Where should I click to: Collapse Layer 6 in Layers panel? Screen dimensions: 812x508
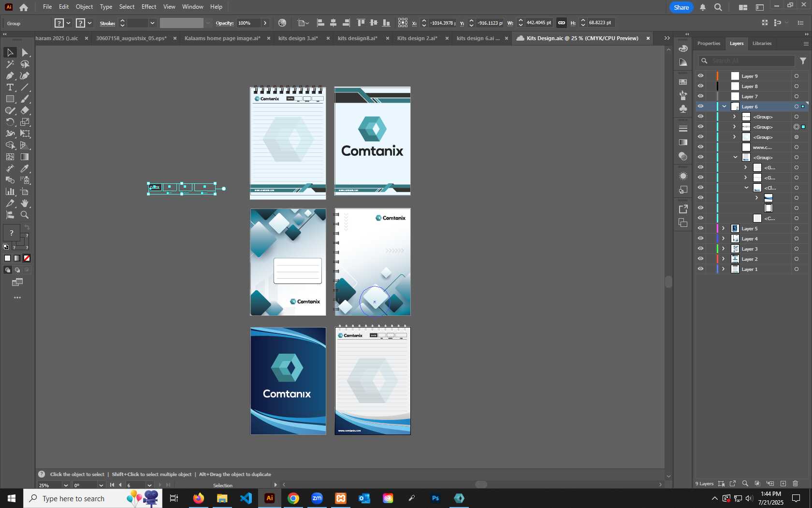pyautogui.click(x=724, y=106)
